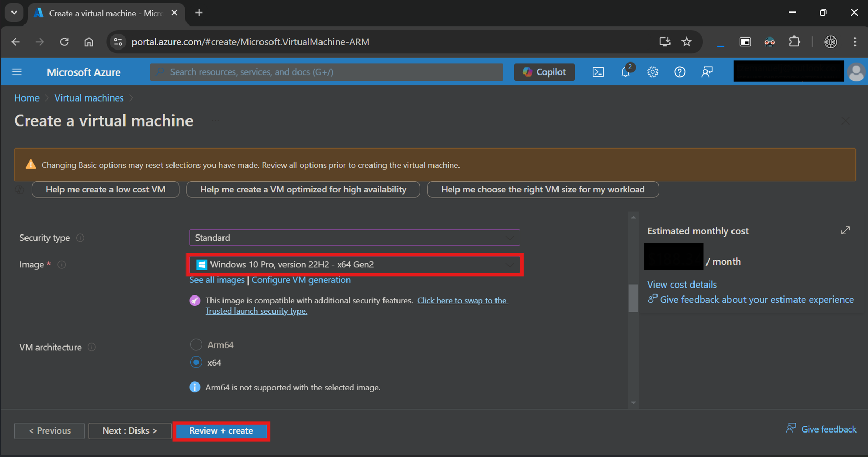Open the browser tab list chevron
868x457 pixels.
14,13
